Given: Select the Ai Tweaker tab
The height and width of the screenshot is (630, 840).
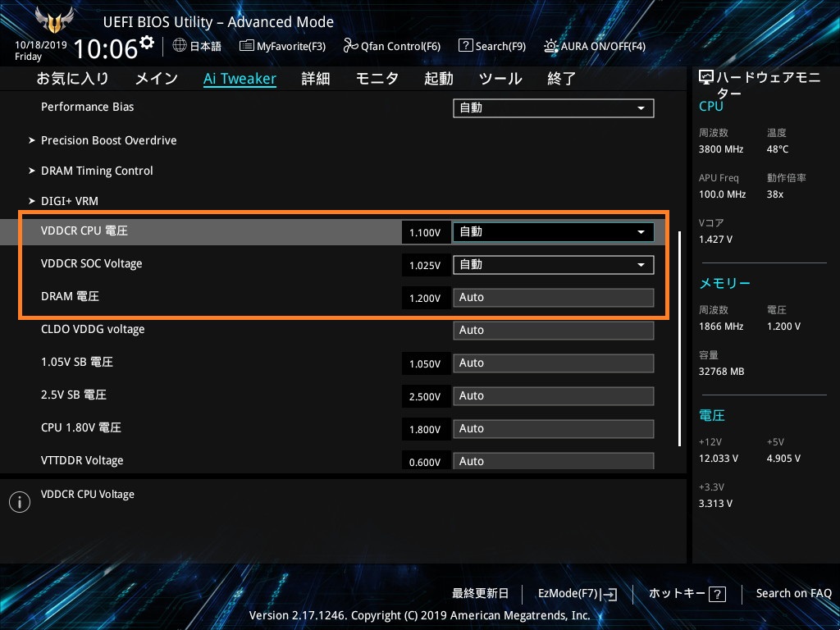Looking at the screenshot, I should point(240,79).
